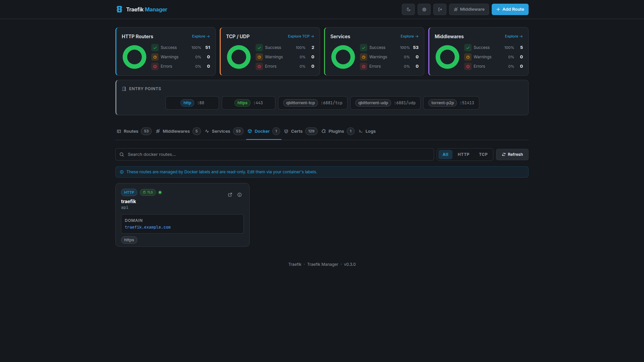The height and width of the screenshot is (362, 644).
Task: Click the logout icon in the header
Action: click(x=439, y=9)
